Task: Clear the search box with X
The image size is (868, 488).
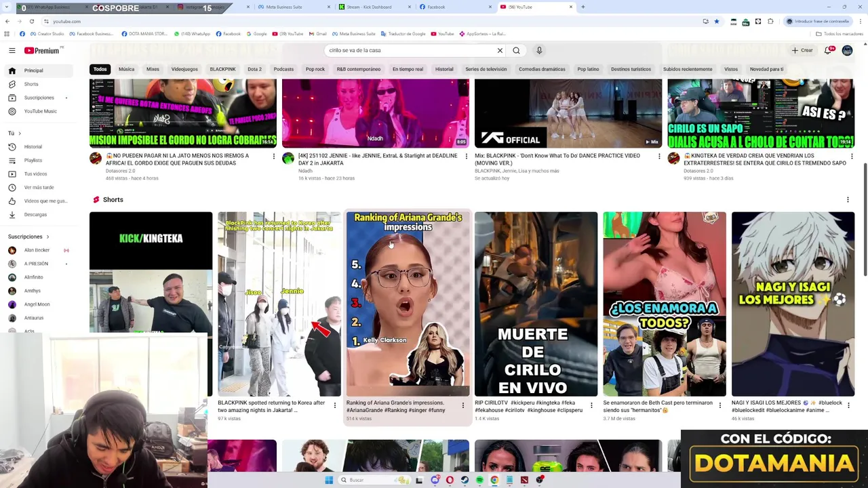Action: click(500, 50)
